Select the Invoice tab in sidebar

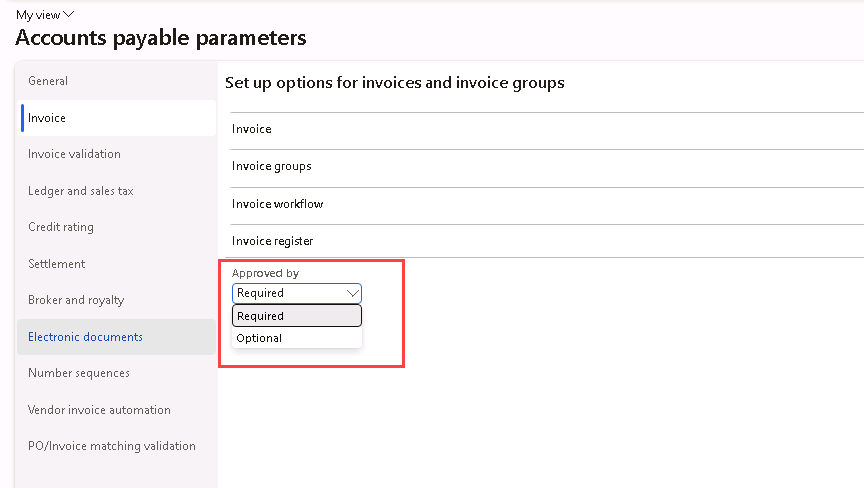tap(47, 118)
